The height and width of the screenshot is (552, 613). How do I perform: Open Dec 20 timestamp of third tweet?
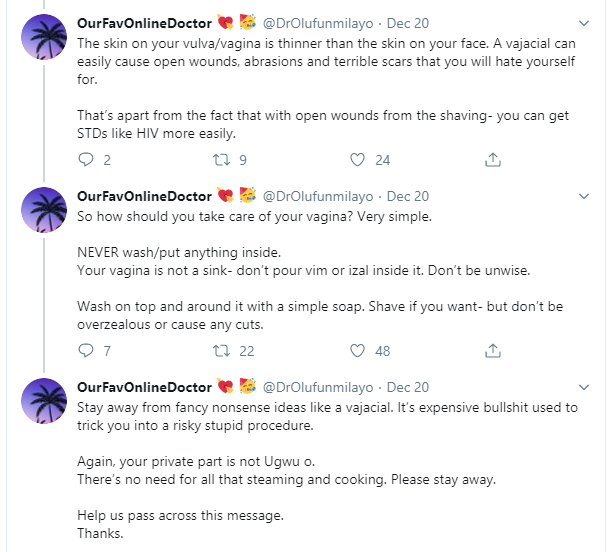(407, 387)
